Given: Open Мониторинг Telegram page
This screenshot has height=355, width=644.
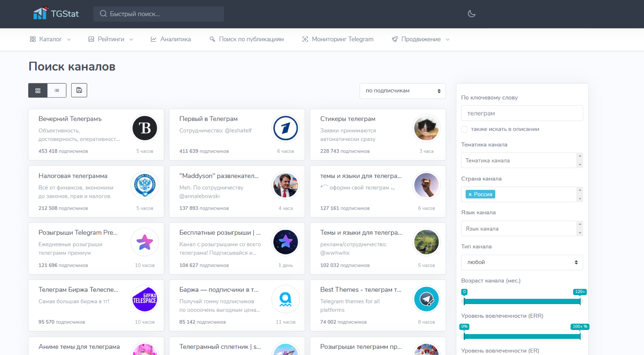Looking at the screenshot, I should (338, 39).
